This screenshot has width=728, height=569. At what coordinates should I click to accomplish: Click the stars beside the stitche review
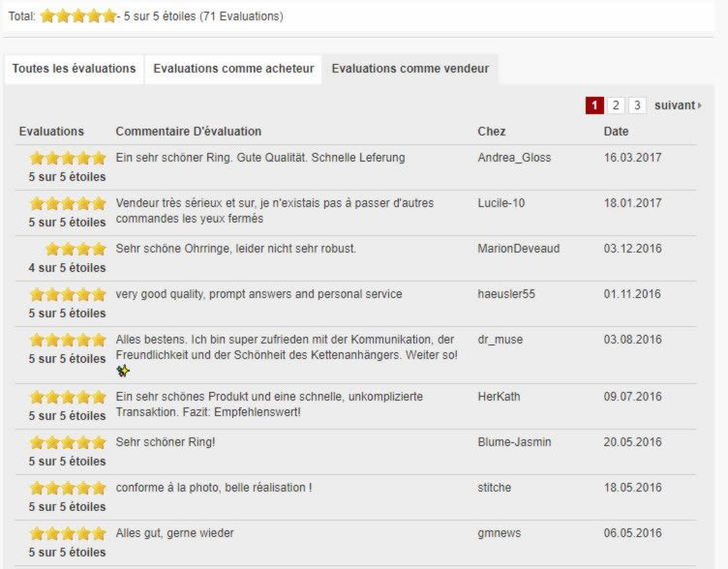coord(67,488)
